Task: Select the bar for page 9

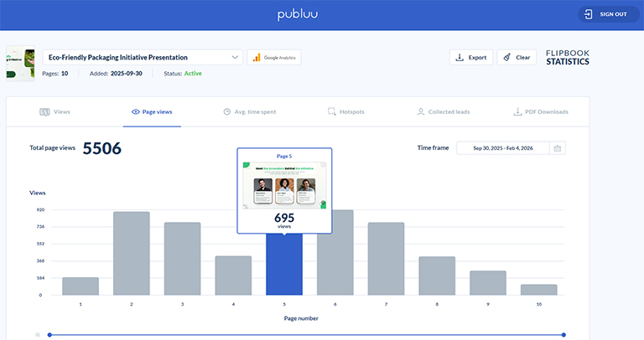Action: [x=488, y=283]
